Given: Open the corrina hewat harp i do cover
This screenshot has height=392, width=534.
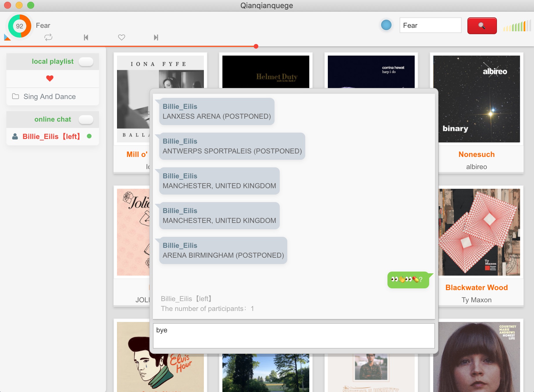Looking at the screenshot, I should click(371, 72).
